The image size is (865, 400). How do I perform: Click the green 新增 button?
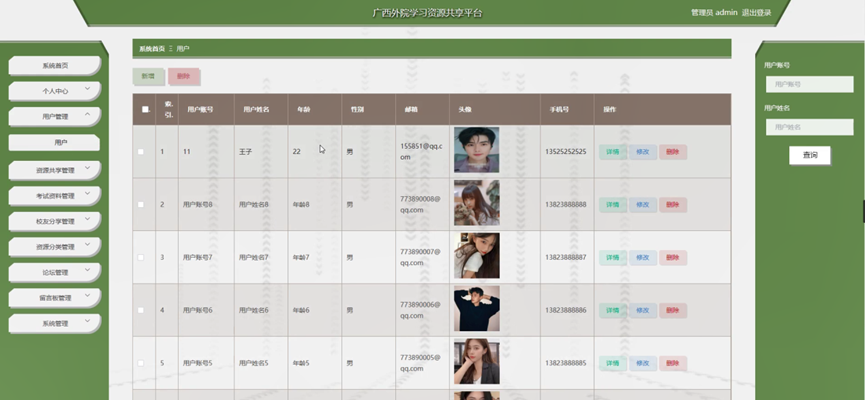click(x=148, y=77)
